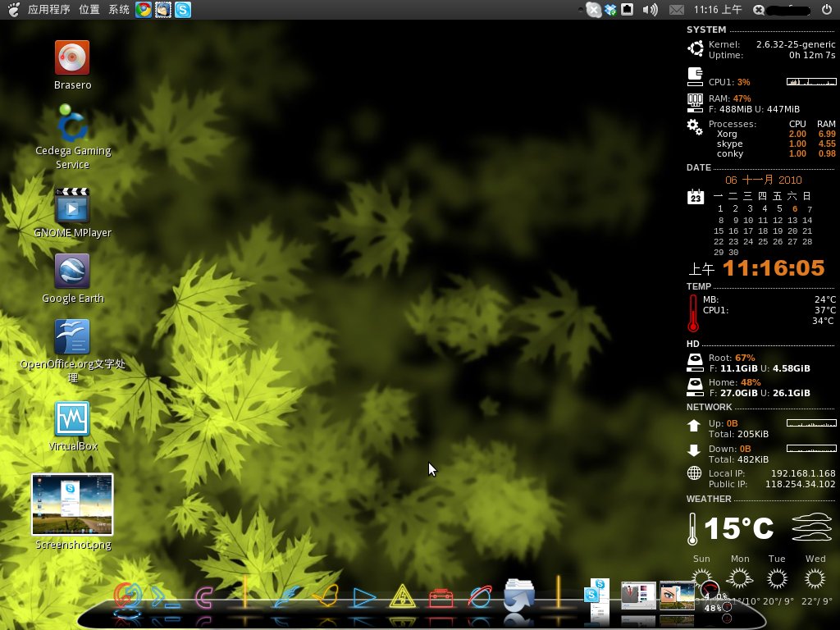Click the Kernel version 2.6.32-25-generic text
This screenshot has height=630, width=840.
click(x=796, y=44)
